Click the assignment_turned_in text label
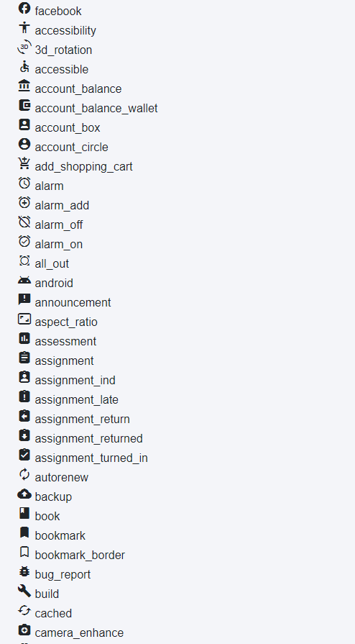Image resolution: width=355 pixels, height=644 pixels. [91, 458]
